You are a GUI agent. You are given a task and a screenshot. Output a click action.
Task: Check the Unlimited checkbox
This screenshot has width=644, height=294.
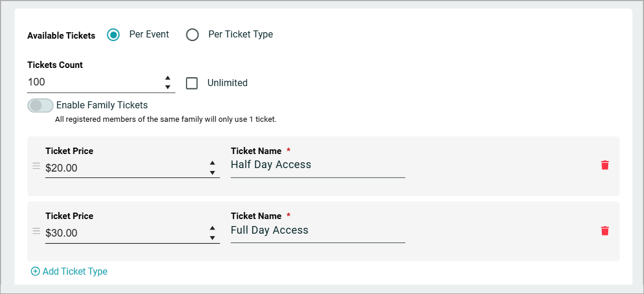point(192,83)
